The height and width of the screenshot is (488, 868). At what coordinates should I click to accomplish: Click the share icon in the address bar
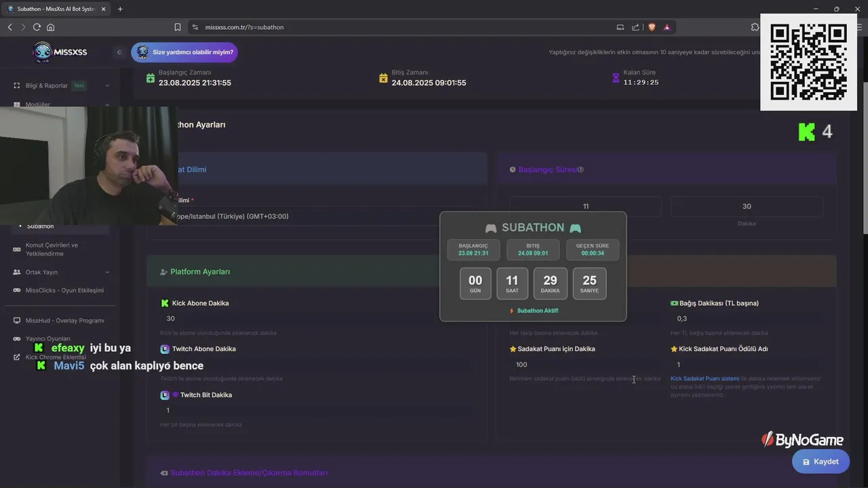pyautogui.click(x=635, y=27)
